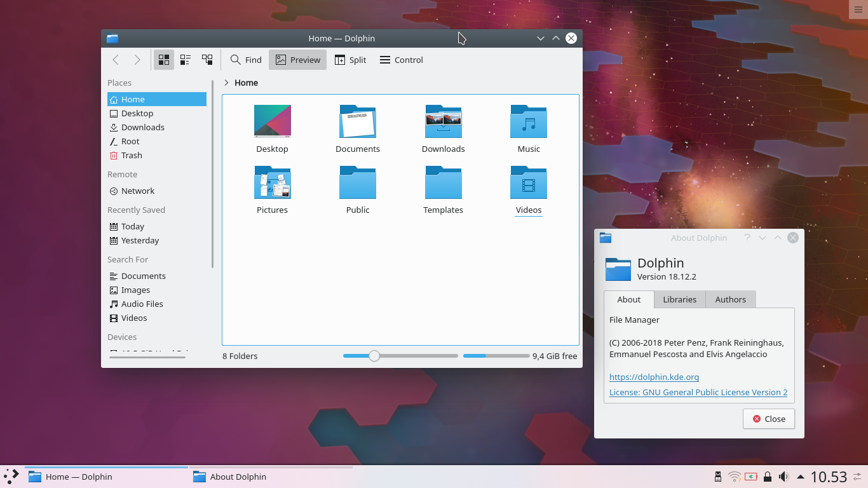Image resolution: width=868 pixels, height=488 pixels.
Task: Split the Dolphin view
Action: coord(350,60)
